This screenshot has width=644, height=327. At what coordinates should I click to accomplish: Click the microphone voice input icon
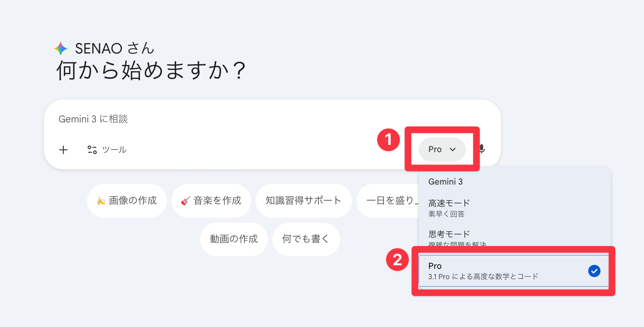(482, 149)
